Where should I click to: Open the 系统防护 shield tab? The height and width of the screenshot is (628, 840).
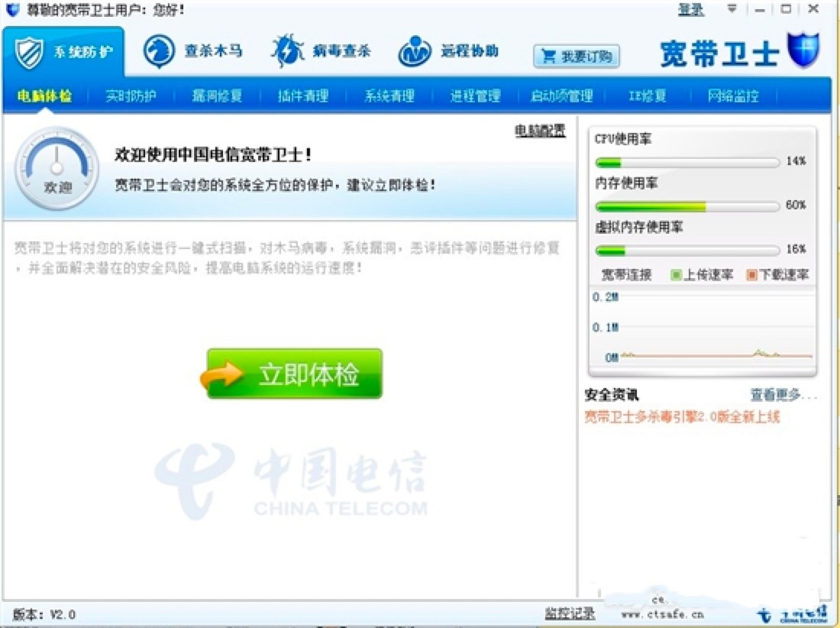coord(63,52)
